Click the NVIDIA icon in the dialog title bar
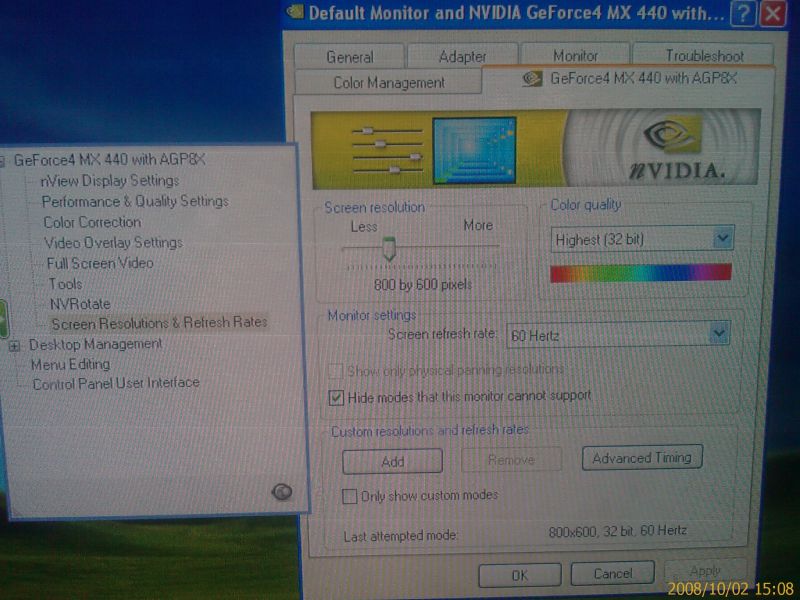The width and height of the screenshot is (800, 600). coord(296,13)
